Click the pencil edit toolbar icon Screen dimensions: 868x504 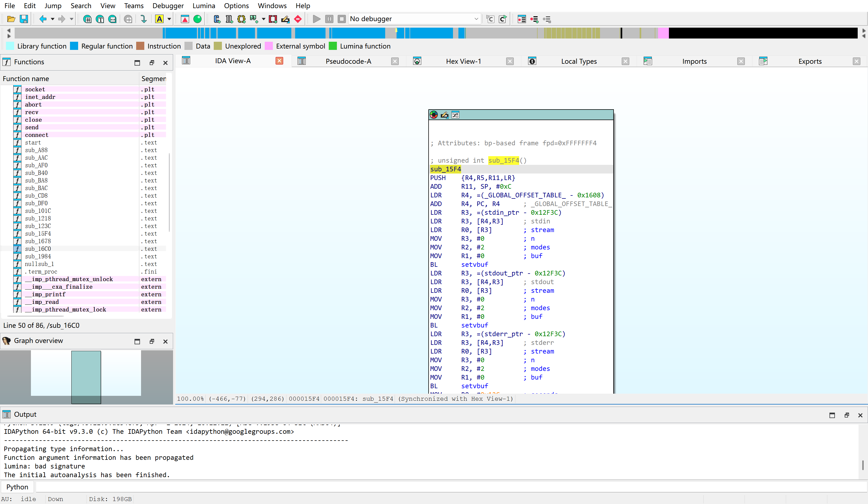(x=285, y=19)
